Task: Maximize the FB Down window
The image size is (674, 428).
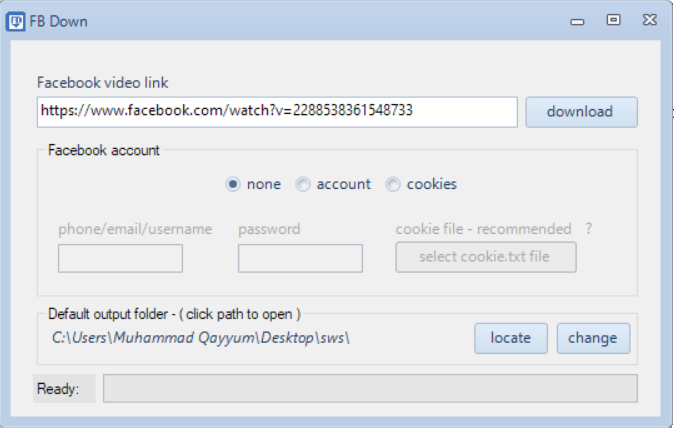Action: pyautogui.click(x=613, y=20)
